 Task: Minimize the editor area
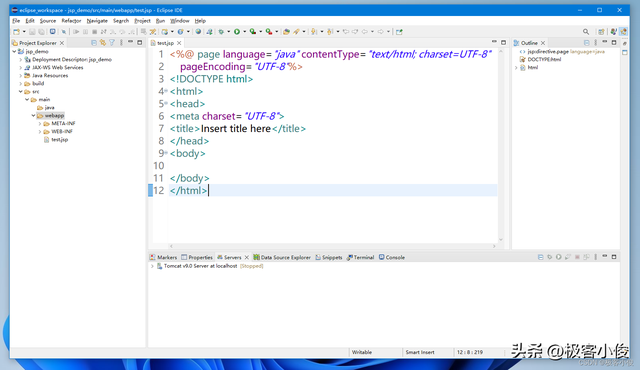click(494, 42)
